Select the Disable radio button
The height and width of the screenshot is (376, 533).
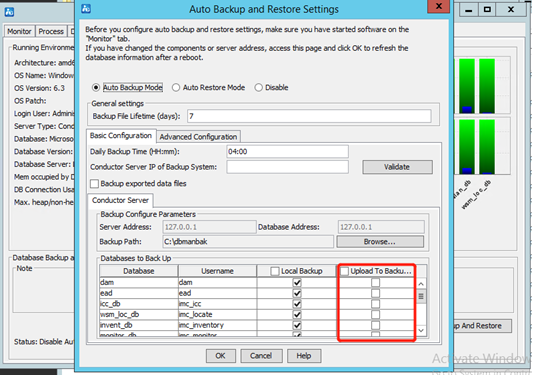coord(258,88)
